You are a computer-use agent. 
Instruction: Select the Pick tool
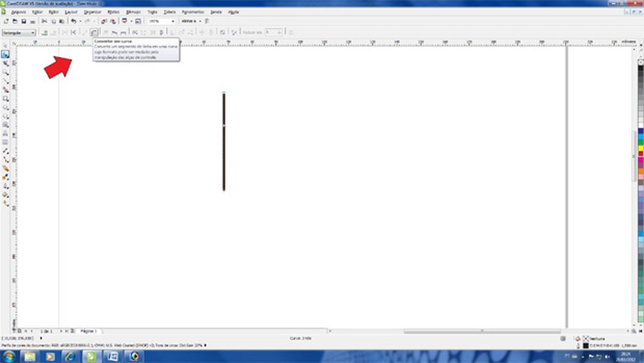pos(5,45)
